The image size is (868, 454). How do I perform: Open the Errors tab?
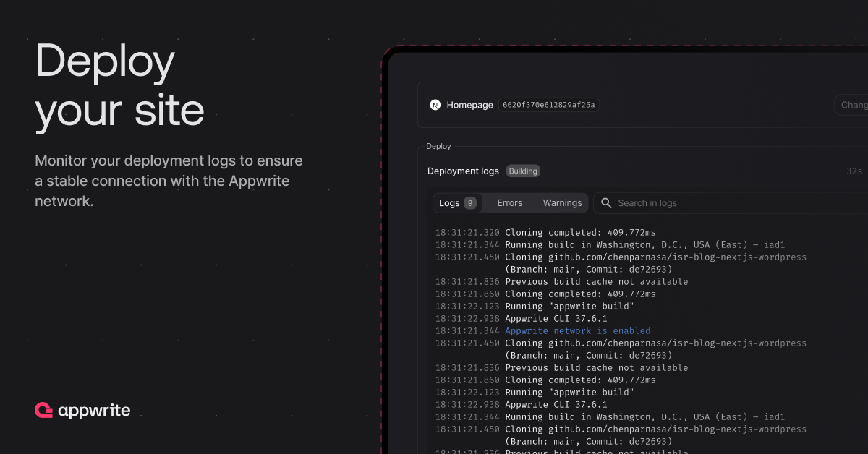tap(509, 203)
